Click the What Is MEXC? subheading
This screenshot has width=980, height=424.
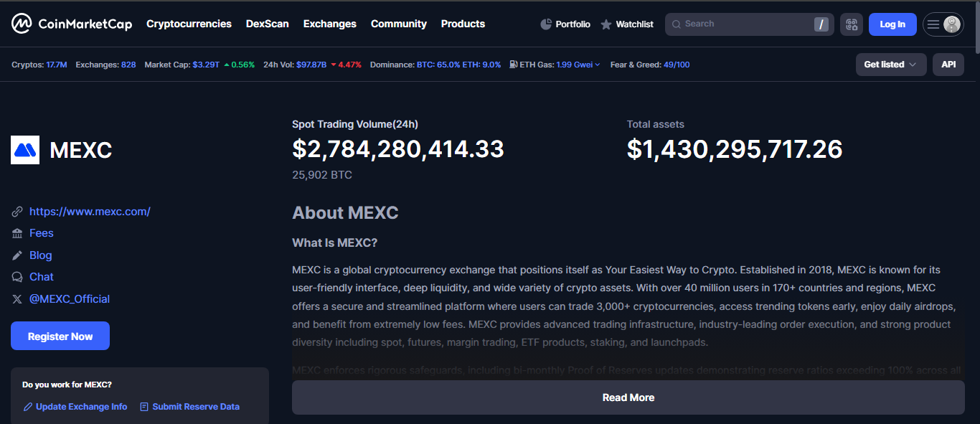tap(334, 242)
